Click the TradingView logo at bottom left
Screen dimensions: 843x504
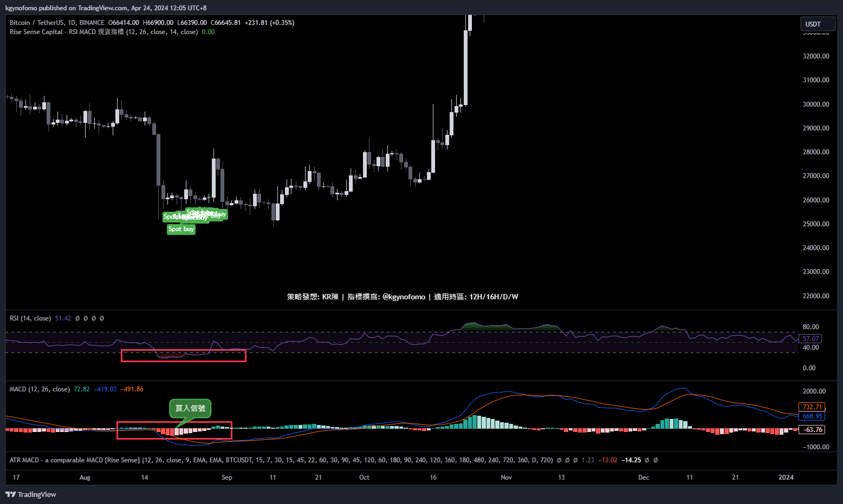(x=31, y=494)
